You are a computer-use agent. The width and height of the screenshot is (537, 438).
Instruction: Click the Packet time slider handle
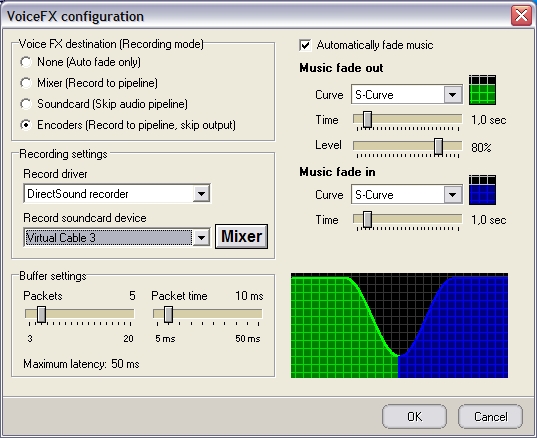[168, 314]
